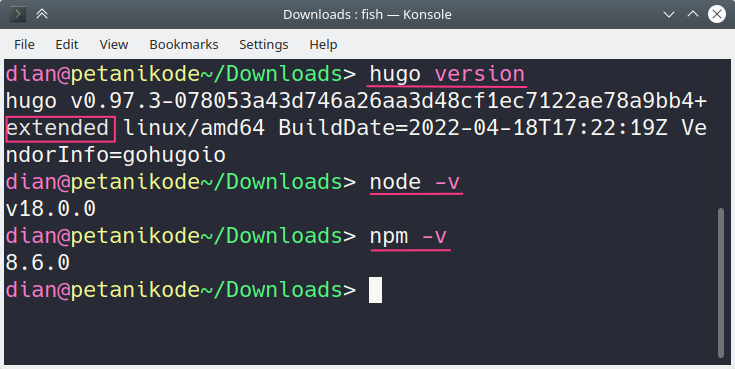Click the 'hugo version' command text

click(x=447, y=74)
